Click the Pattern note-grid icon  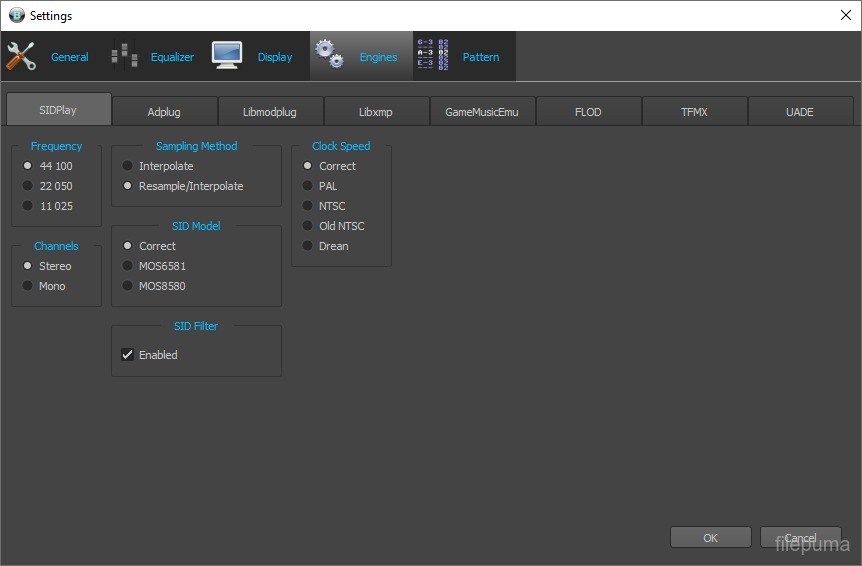[x=432, y=55]
